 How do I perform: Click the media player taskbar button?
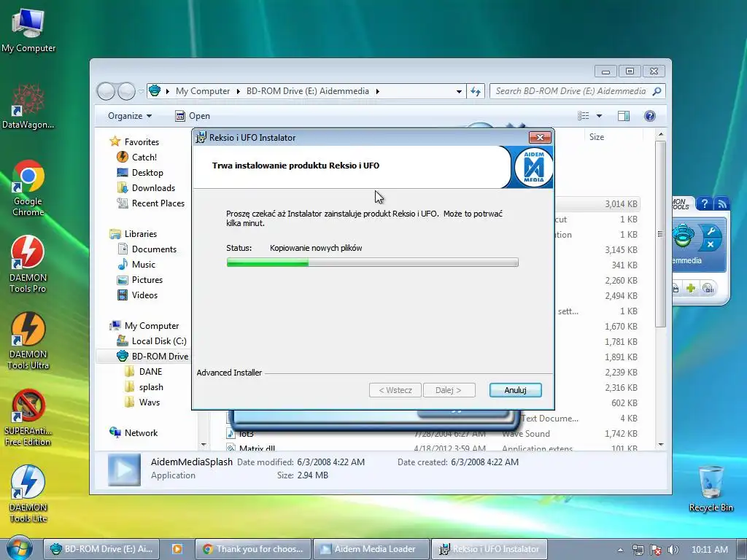[x=177, y=549]
